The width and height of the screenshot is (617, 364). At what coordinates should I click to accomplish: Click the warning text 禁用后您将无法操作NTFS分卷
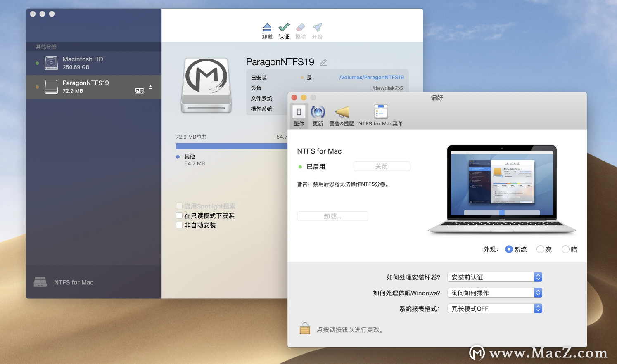[x=343, y=184]
